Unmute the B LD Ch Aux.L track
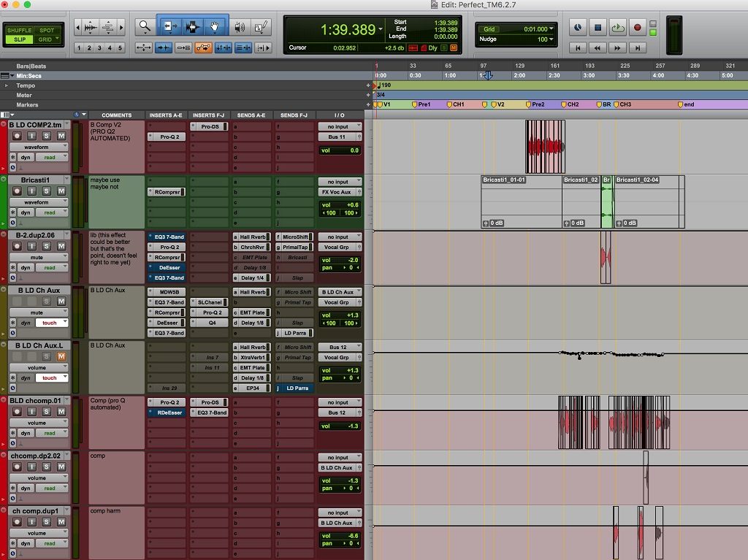Screen dimensions: 748x560 coord(61,356)
